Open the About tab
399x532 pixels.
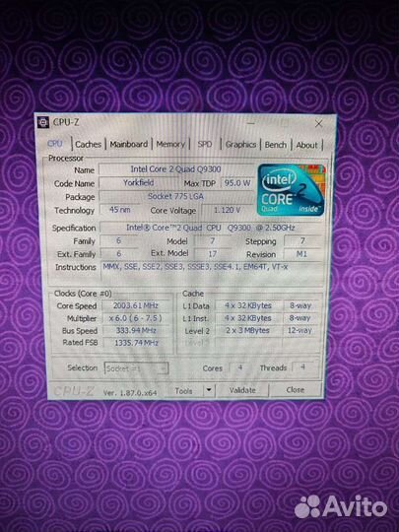tap(306, 145)
